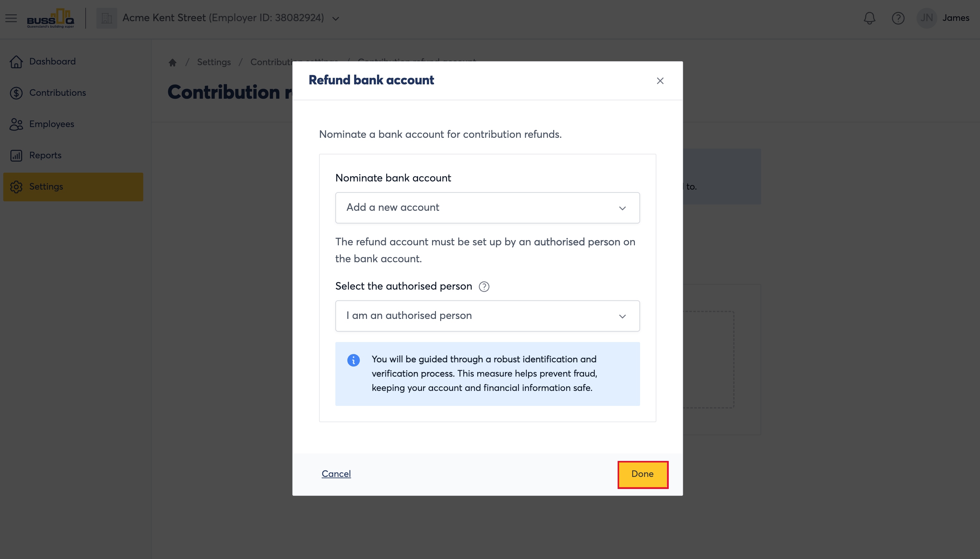Open the help question mark icon in header

(x=898, y=18)
